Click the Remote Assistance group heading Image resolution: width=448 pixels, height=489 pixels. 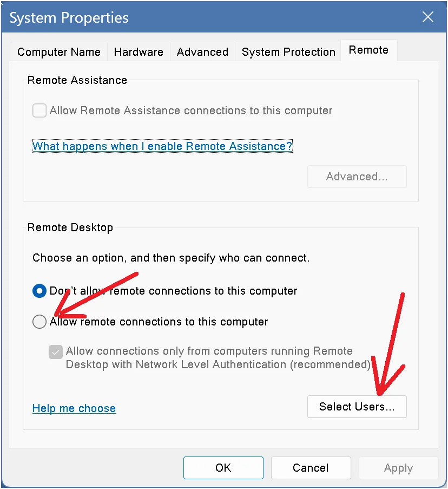tap(77, 80)
